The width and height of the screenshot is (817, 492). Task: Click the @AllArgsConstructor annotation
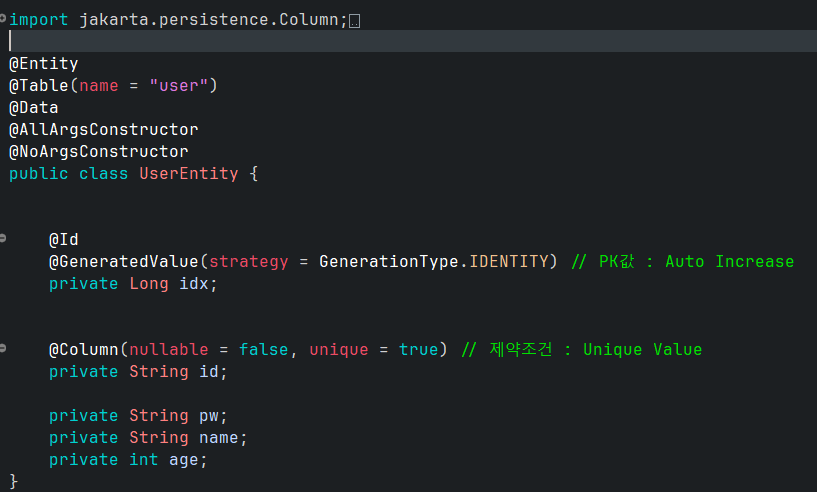104,130
